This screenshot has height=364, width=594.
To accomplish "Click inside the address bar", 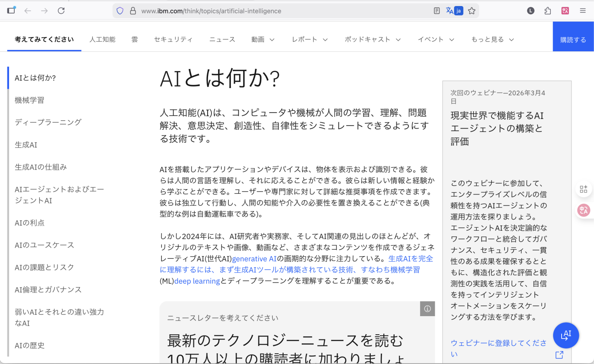I will coord(259,10).
